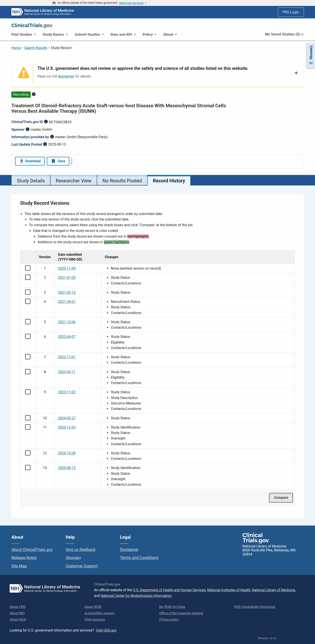This screenshot has width=315, height=644.
Task: Click the Download button
Action: pos(30,161)
